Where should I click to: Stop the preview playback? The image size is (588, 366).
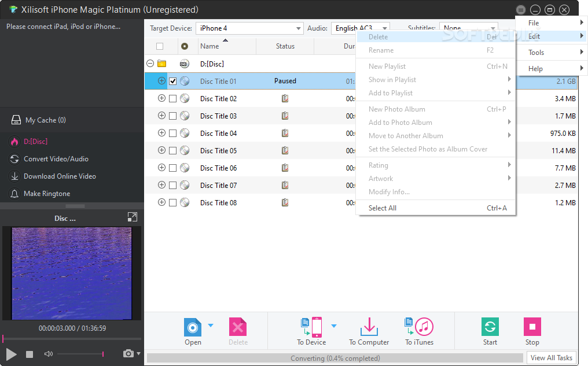point(30,354)
